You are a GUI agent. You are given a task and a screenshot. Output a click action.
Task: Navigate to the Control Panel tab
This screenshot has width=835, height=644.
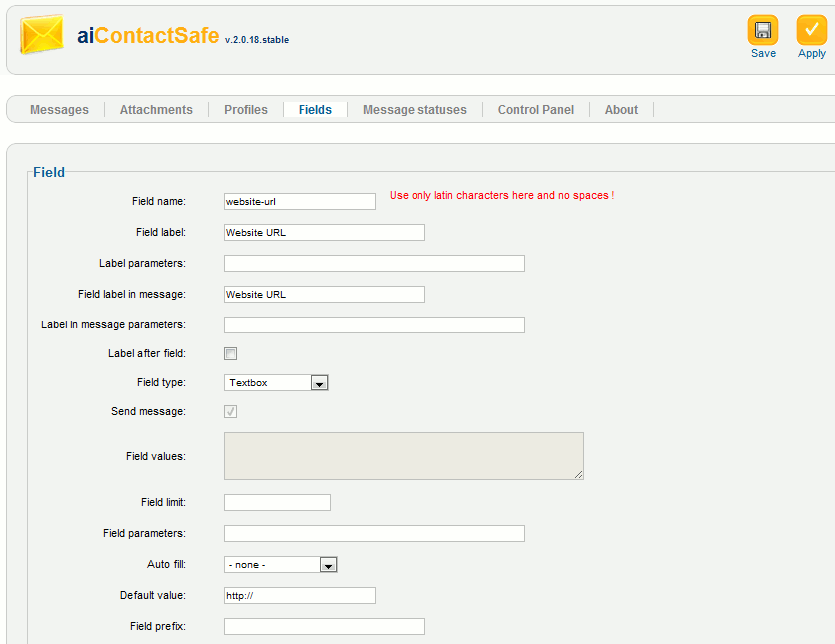pyautogui.click(x=536, y=110)
